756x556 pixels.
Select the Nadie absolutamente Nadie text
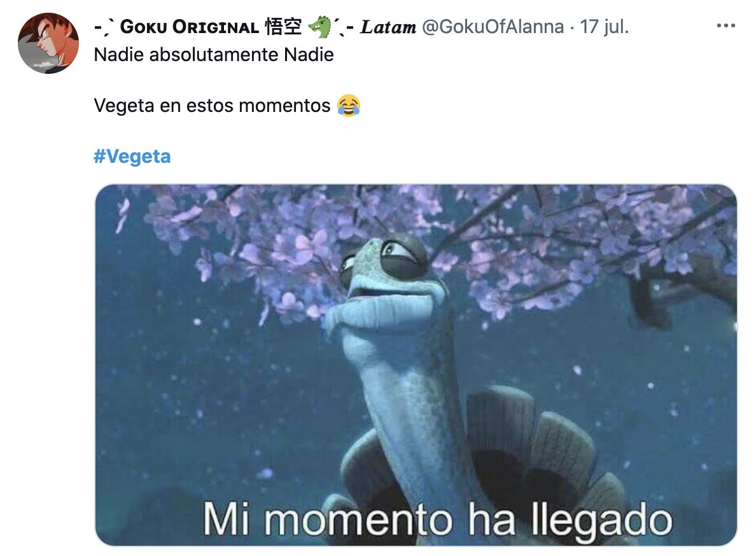click(x=214, y=55)
